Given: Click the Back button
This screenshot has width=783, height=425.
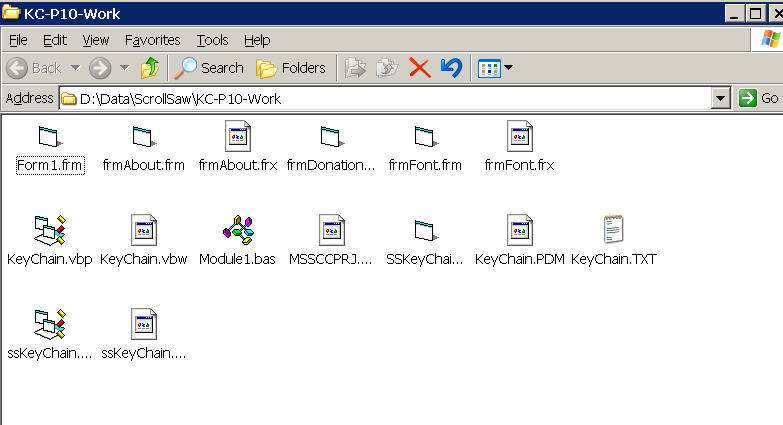Looking at the screenshot, I should click(x=34, y=68).
